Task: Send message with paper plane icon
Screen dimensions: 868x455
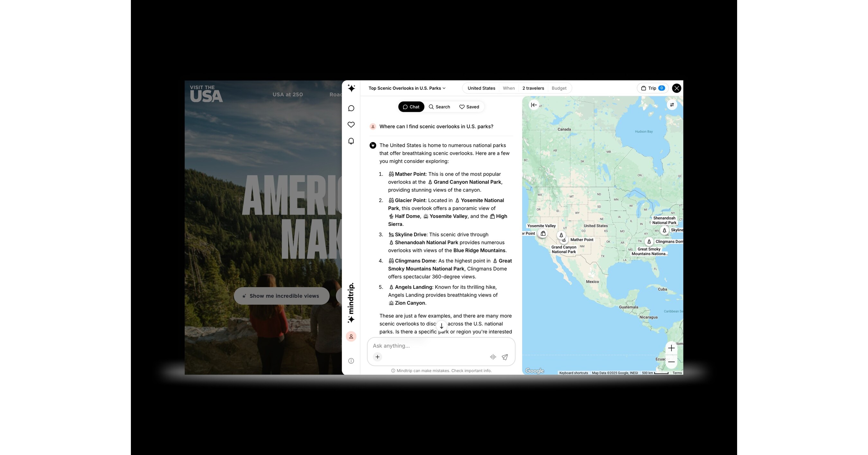Action: [505, 357]
